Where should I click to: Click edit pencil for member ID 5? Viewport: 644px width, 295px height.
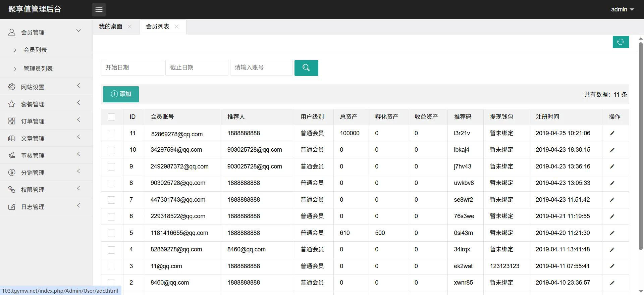tap(612, 233)
